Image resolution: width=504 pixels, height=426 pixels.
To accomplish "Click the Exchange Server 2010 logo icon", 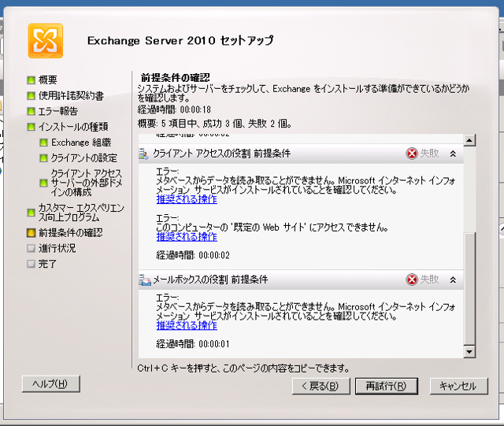I will click(46, 41).
